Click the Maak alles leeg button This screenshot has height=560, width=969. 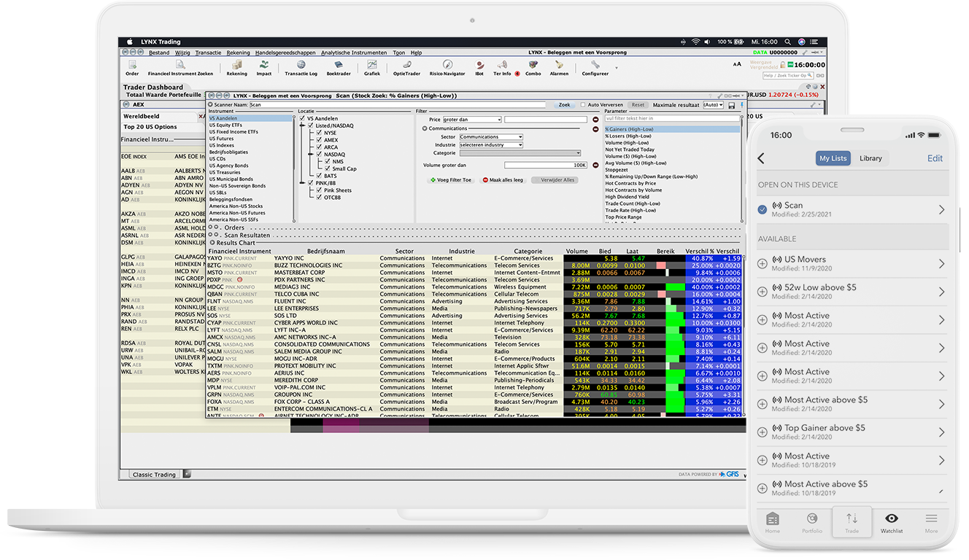(503, 180)
